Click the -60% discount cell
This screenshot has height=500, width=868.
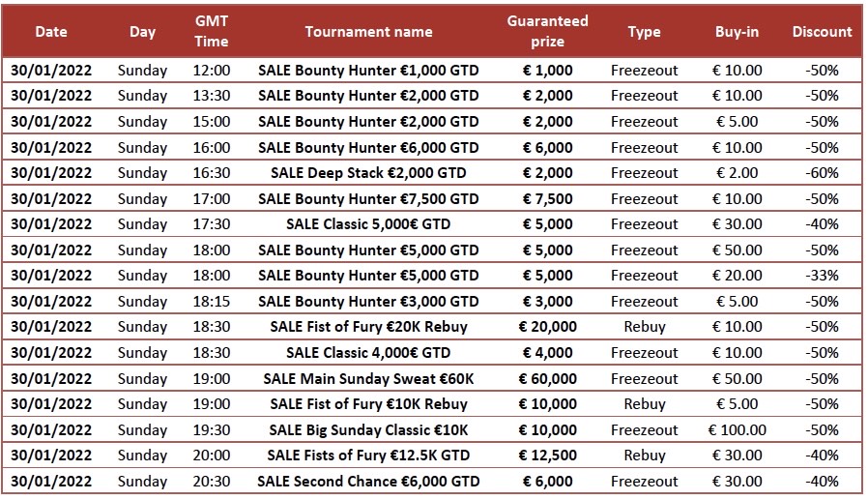[x=822, y=173]
